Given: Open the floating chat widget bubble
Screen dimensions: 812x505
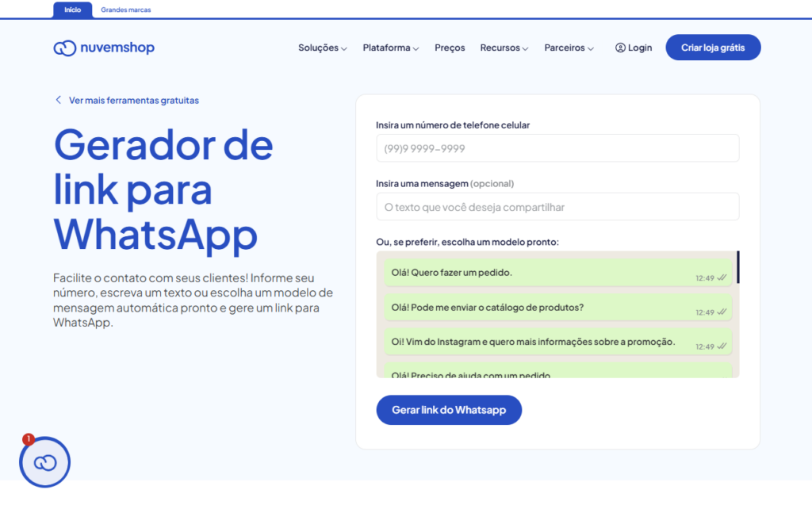Looking at the screenshot, I should coord(45,462).
